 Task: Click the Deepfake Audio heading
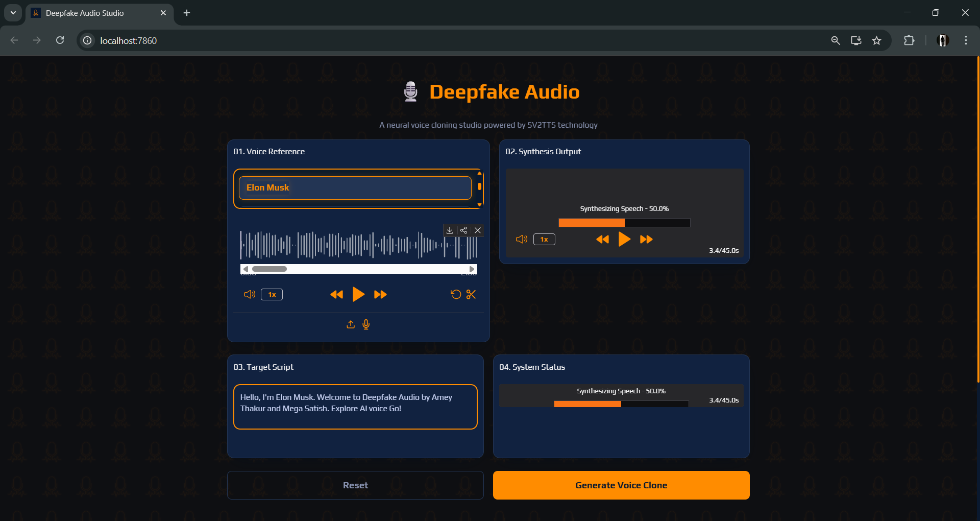tap(504, 92)
